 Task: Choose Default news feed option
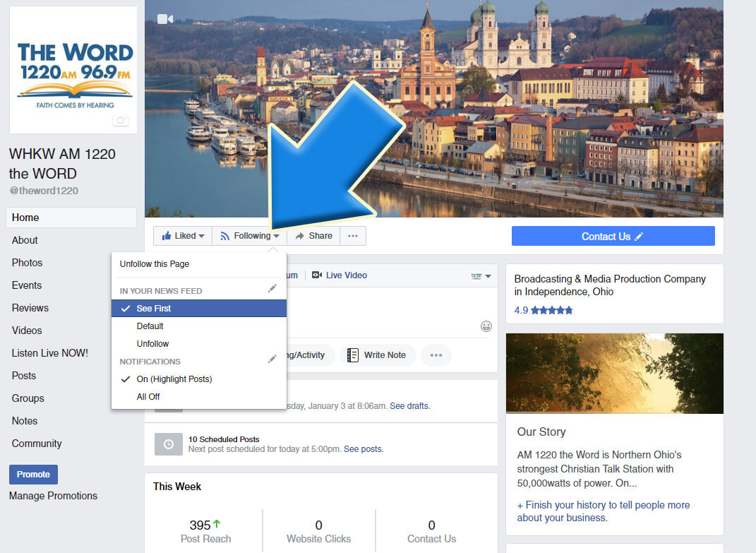click(x=150, y=326)
